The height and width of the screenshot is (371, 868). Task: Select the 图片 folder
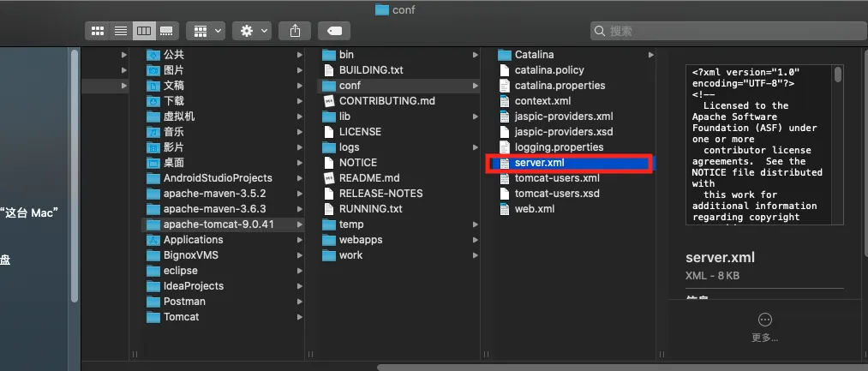(223, 70)
